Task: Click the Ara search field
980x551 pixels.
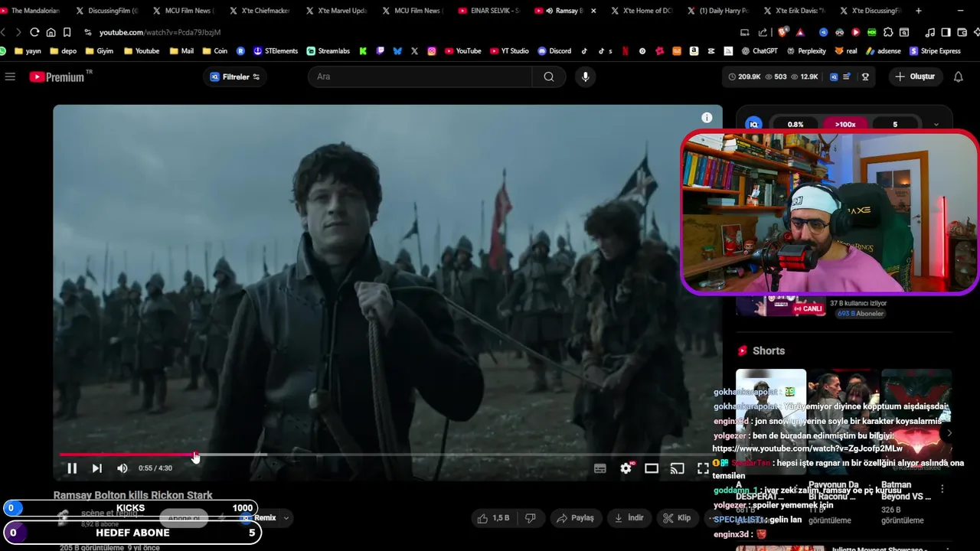Action: 420,77
